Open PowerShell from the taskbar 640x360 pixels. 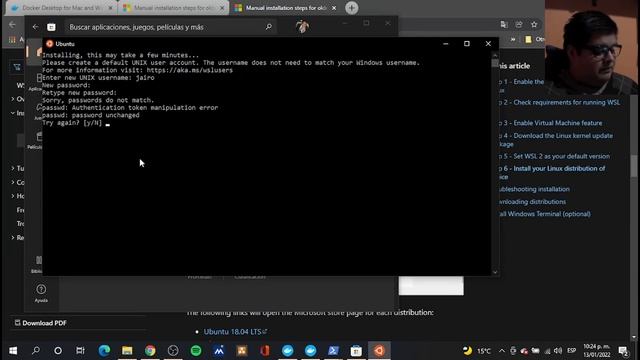click(x=333, y=351)
